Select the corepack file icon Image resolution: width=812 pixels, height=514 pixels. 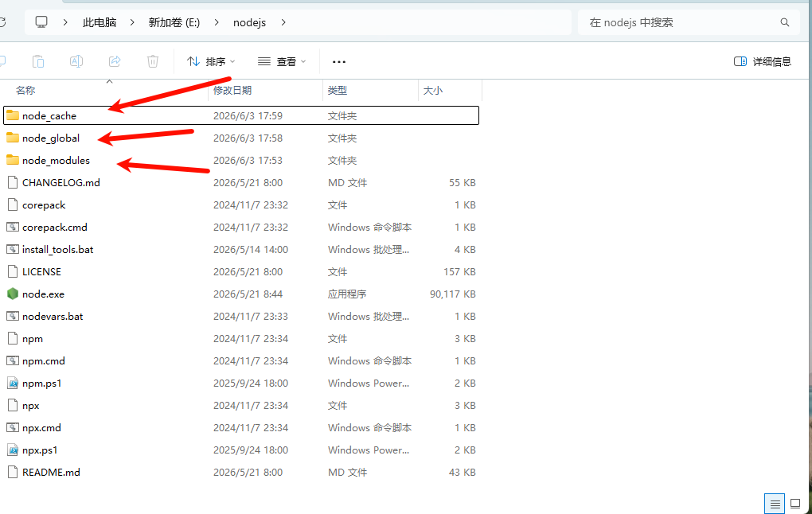click(13, 204)
